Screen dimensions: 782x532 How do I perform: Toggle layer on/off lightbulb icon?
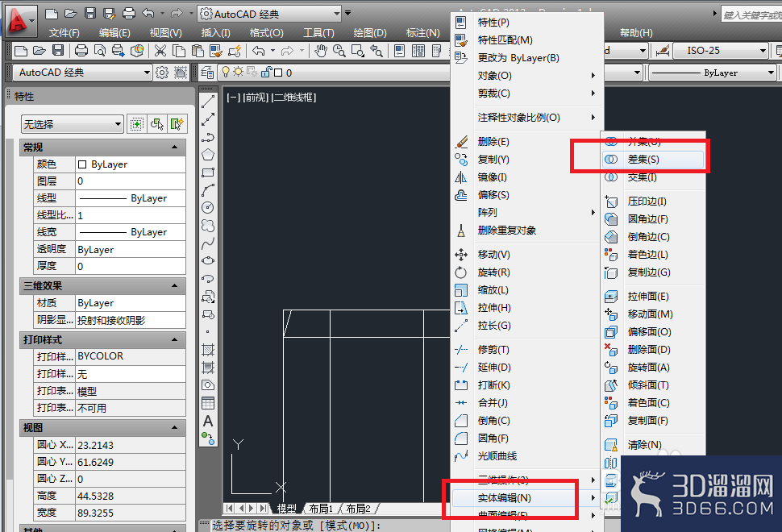(x=226, y=73)
